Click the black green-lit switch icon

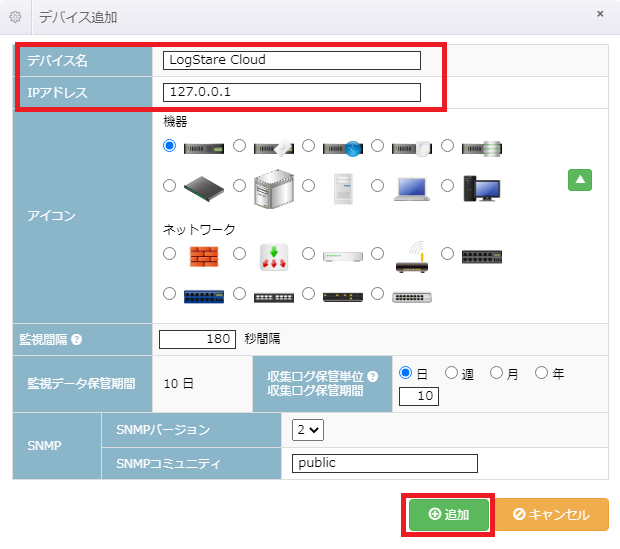coord(482,257)
